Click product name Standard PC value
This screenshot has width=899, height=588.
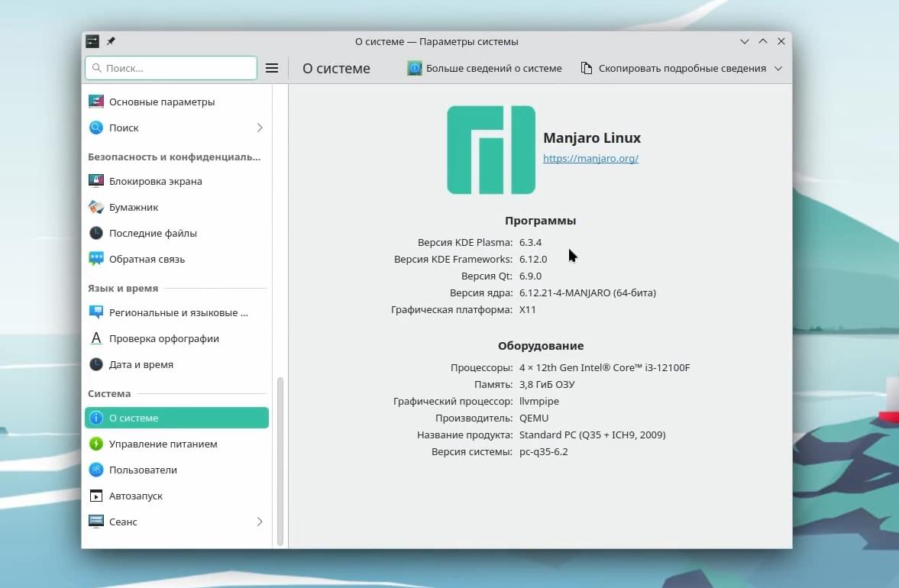pos(592,435)
